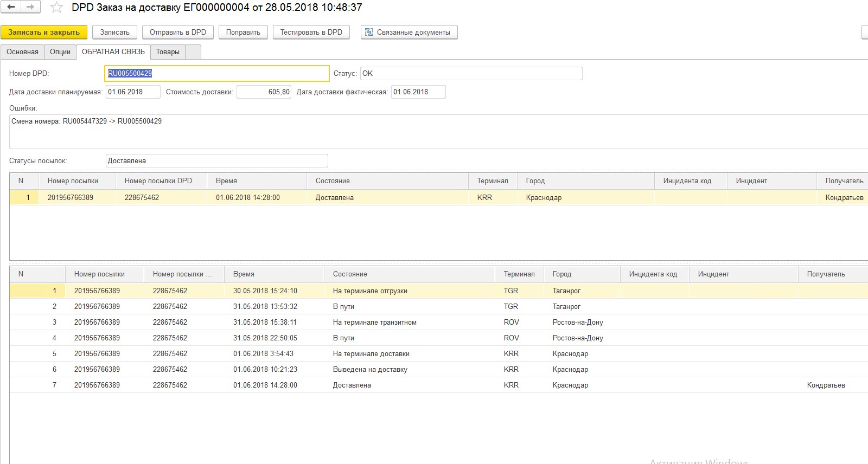Select row 'На терминале транзитном'
Image resolution: width=868 pixels, height=464 pixels.
click(x=438, y=323)
